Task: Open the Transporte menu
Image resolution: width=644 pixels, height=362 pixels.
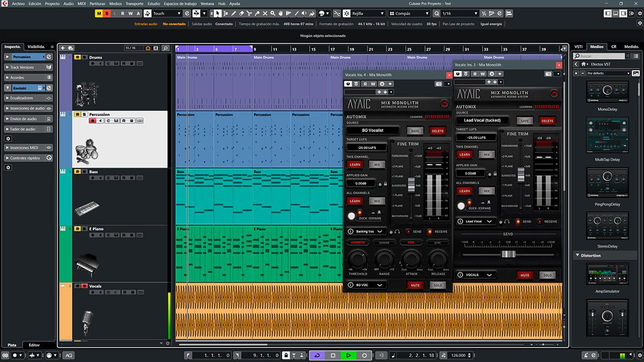Action: [134, 3]
